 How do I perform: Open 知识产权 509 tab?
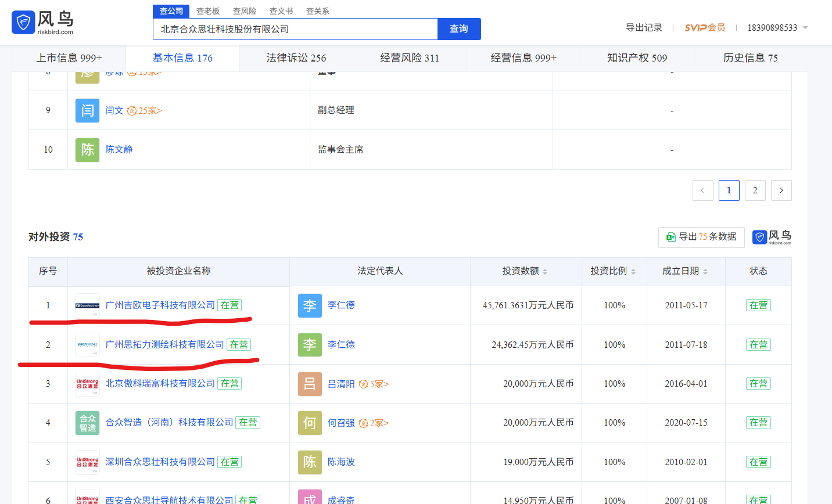tap(637, 58)
